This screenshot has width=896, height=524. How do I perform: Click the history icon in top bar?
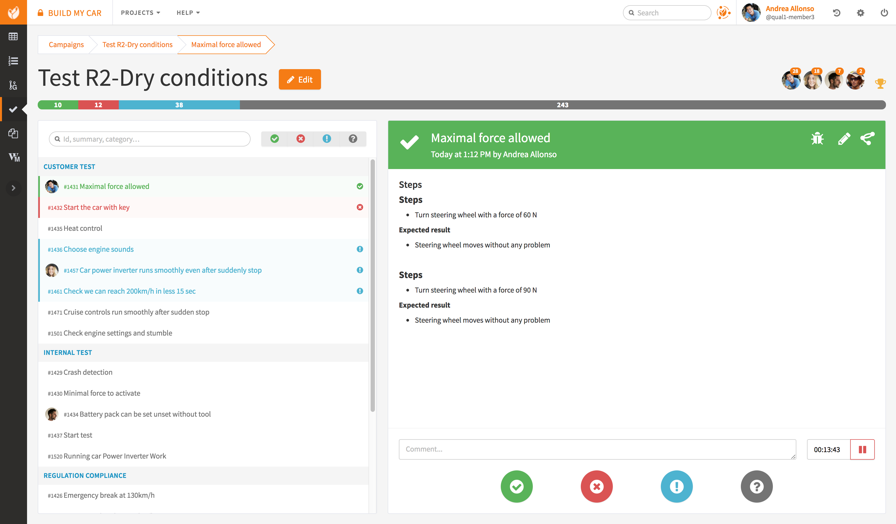click(x=837, y=13)
